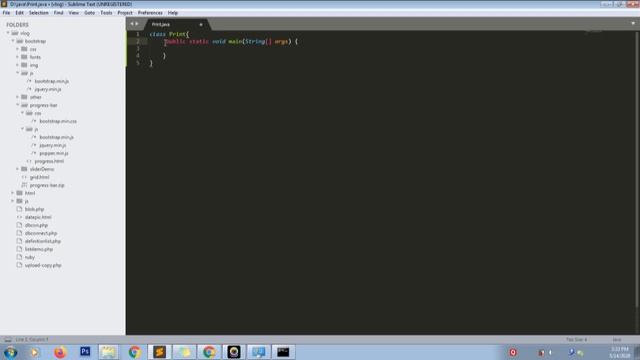Open bootstrap.min.css in the sidebar
Image resolution: width=640 pixels, height=360 pixels.
[x=58, y=121]
